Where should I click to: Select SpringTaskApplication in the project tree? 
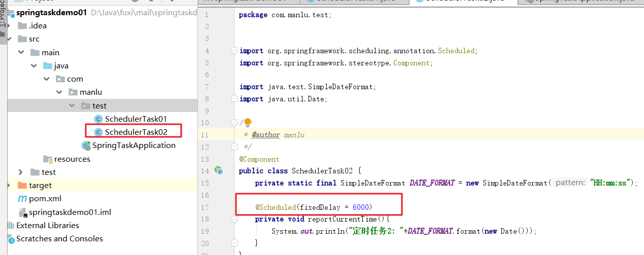pos(134,145)
